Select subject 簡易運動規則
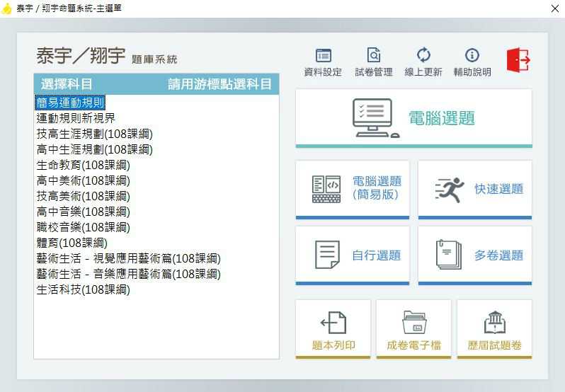This screenshot has height=392, width=565. click(x=70, y=103)
